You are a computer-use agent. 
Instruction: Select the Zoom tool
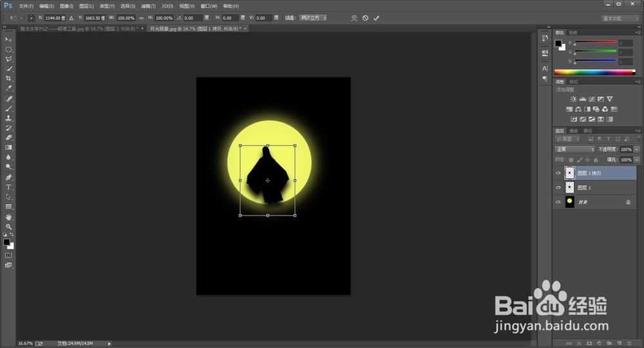tap(8, 226)
